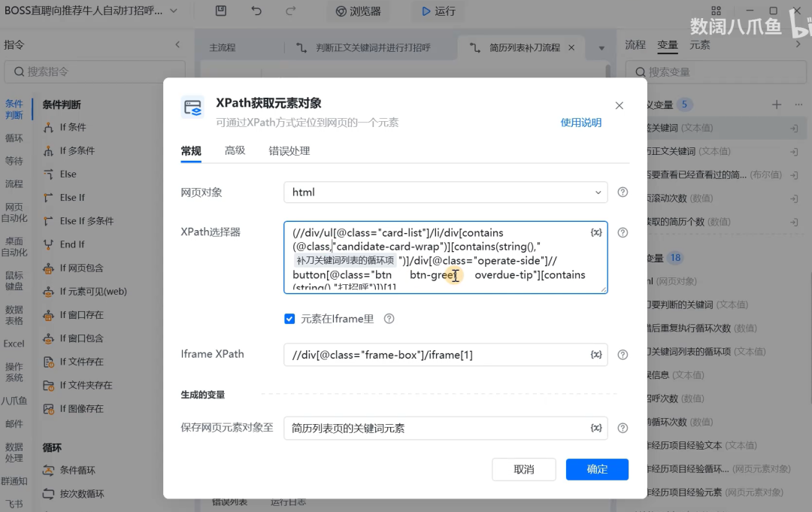Close the 简历列表补刀流程 tab

tap(571, 47)
